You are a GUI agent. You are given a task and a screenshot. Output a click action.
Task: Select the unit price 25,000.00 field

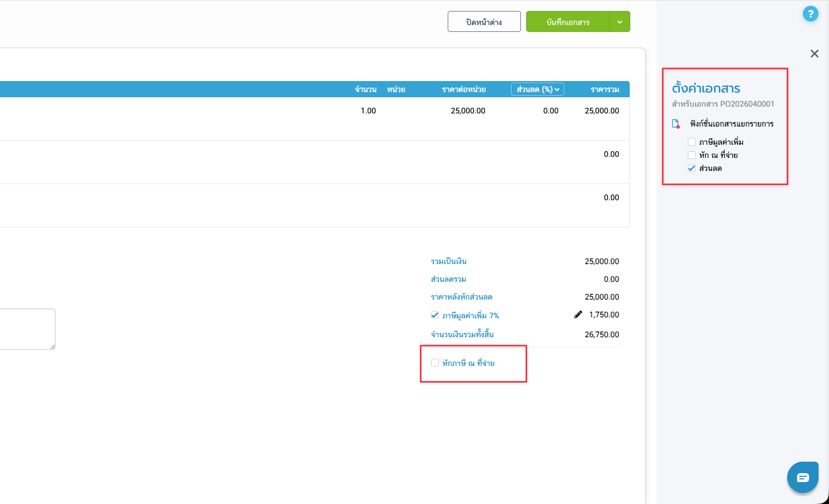point(468,111)
